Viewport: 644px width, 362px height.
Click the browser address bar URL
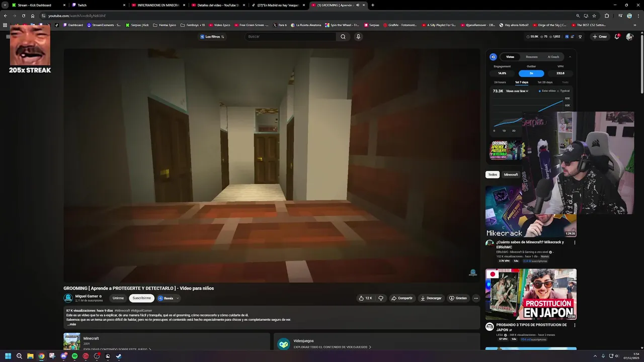(x=77, y=16)
